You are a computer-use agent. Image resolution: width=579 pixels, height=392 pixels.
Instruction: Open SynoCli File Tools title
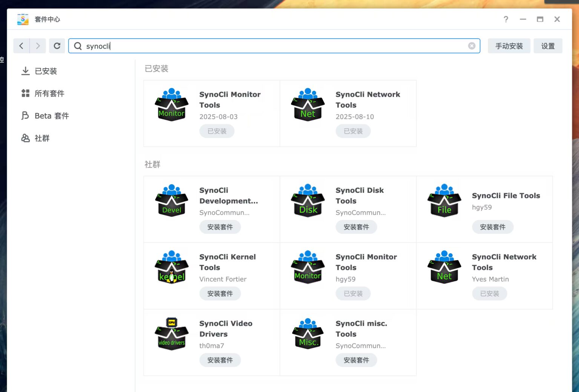click(x=506, y=195)
